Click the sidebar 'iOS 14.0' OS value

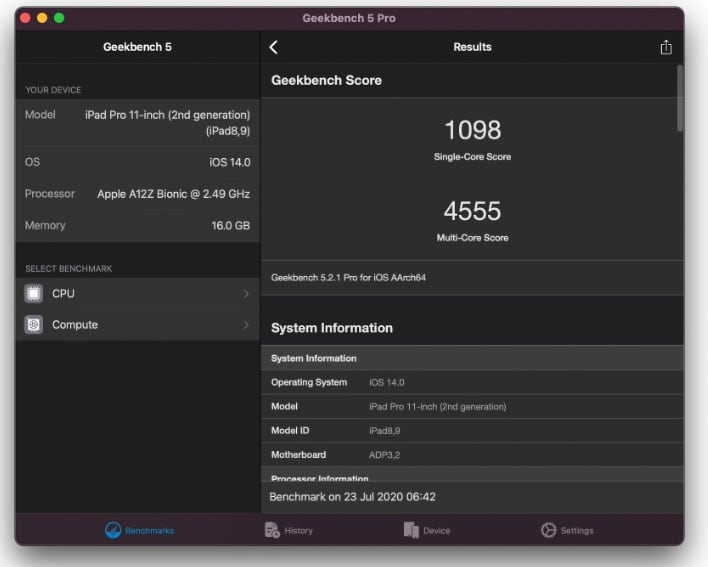click(x=230, y=163)
